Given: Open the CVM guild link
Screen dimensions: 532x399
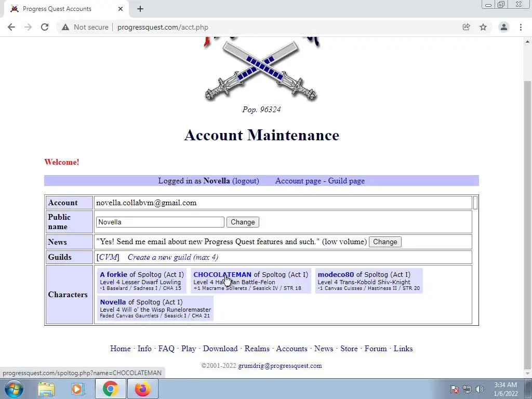Looking at the screenshot, I should pyautogui.click(x=108, y=257).
